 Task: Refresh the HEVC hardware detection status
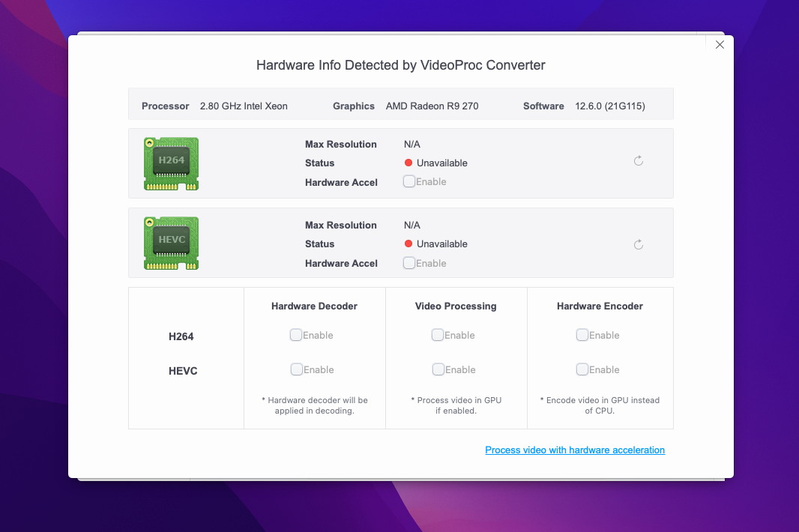pyautogui.click(x=639, y=244)
